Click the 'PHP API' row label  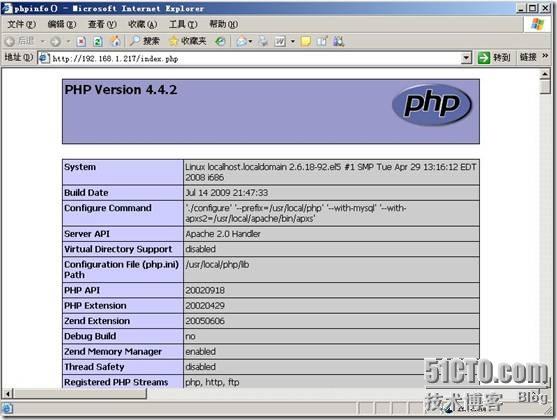pyautogui.click(x=82, y=290)
